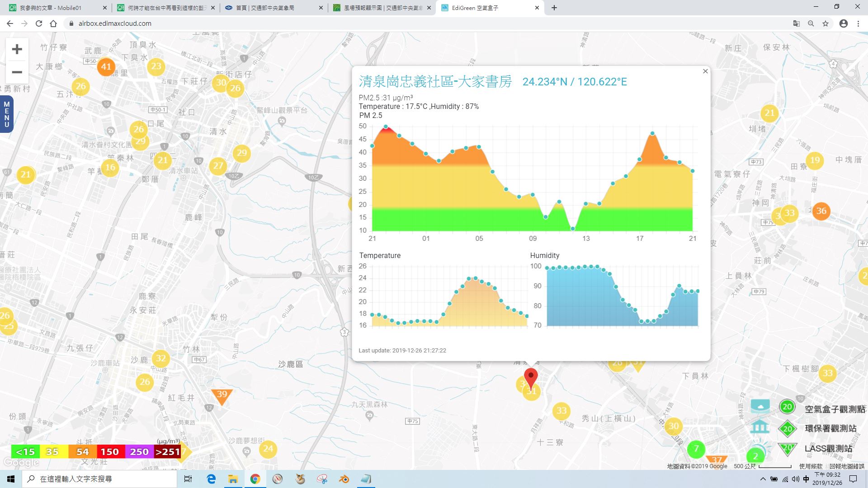Image resolution: width=868 pixels, height=488 pixels.
Task: Click the Google logo on map
Action: click(x=21, y=463)
